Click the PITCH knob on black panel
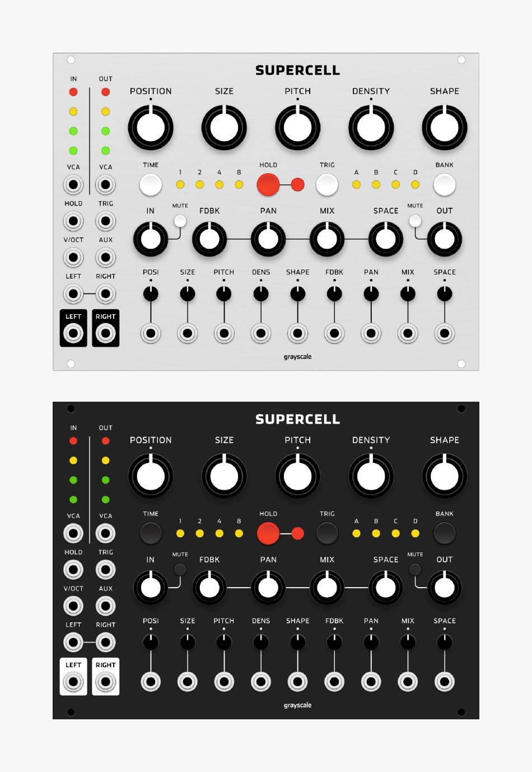 coord(298,476)
